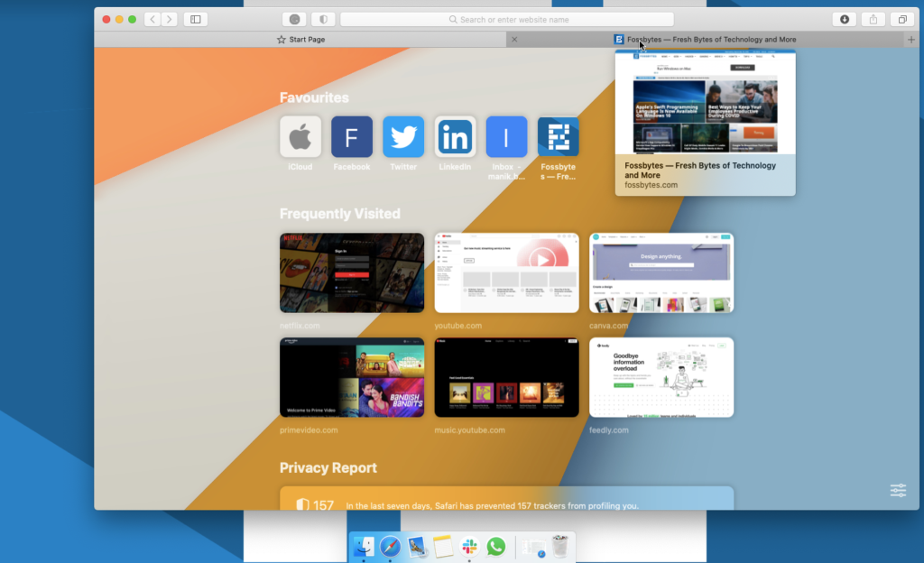Click the Fossbytes tab preview thumbnail
This screenshot has width=924, height=563.
706,102
